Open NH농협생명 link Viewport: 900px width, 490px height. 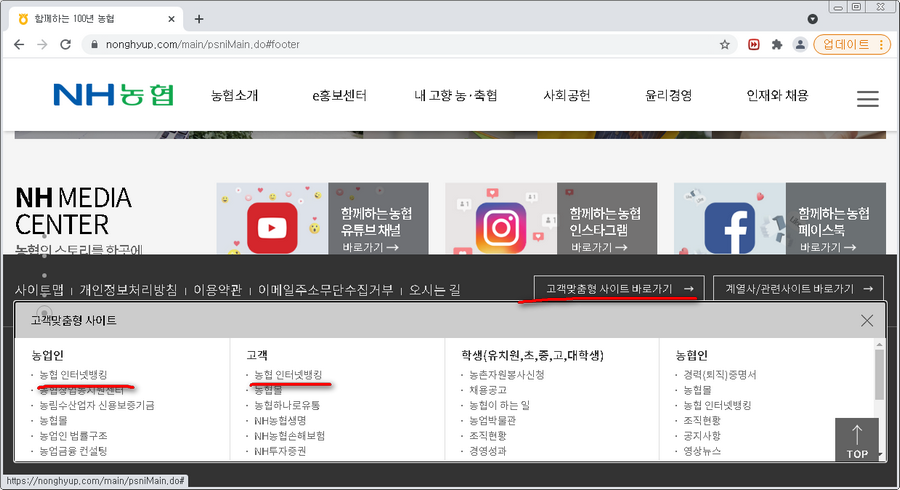point(280,421)
